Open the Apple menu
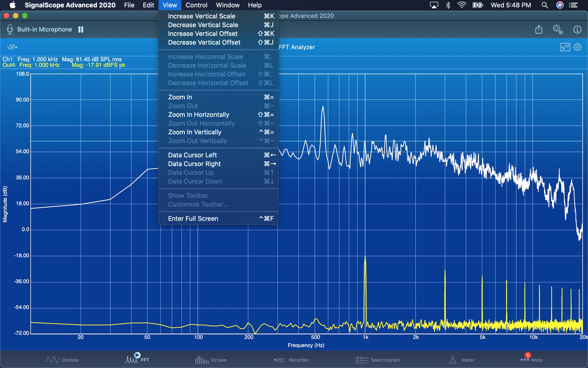The width and height of the screenshot is (588, 368). 13,5
